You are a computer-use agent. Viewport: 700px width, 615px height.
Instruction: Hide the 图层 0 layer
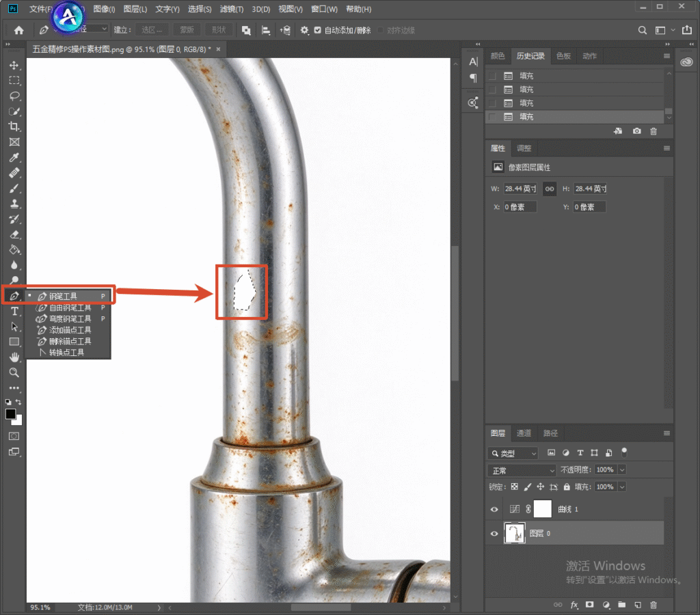(x=494, y=534)
